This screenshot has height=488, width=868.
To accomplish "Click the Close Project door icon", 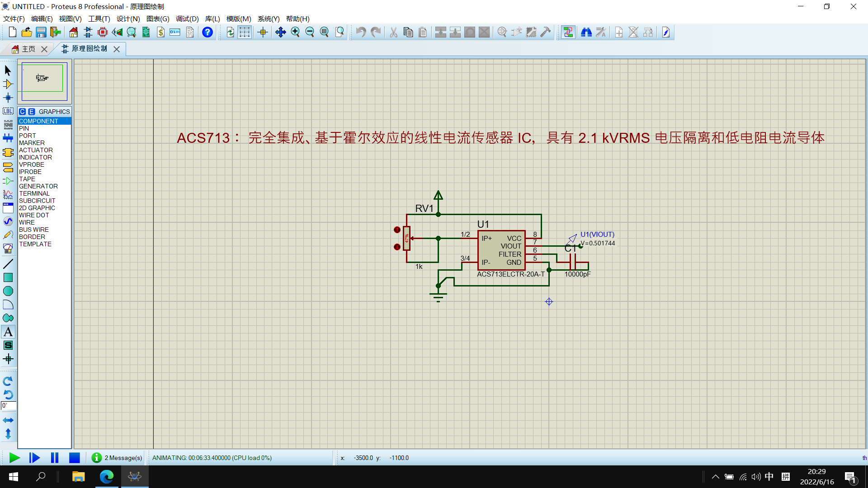I will (x=56, y=32).
